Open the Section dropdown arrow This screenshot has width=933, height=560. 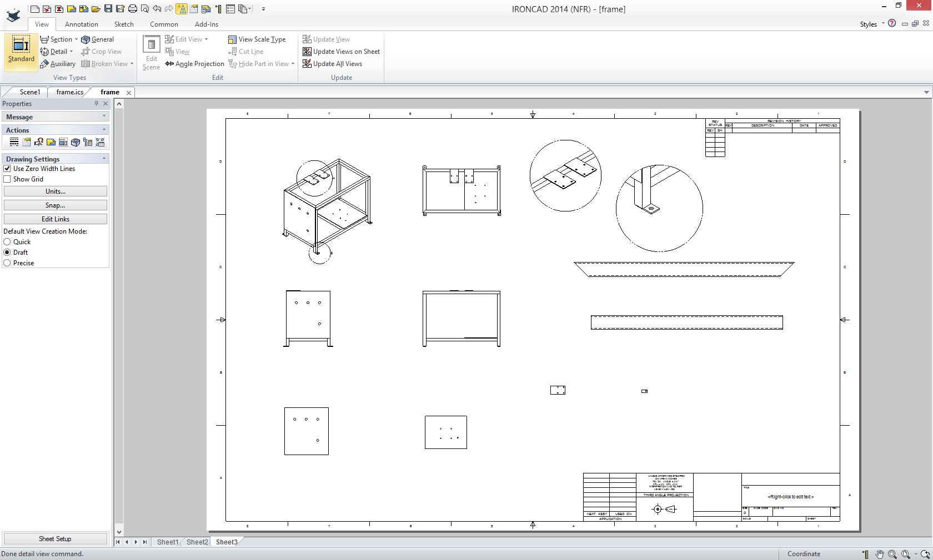pos(76,39)
